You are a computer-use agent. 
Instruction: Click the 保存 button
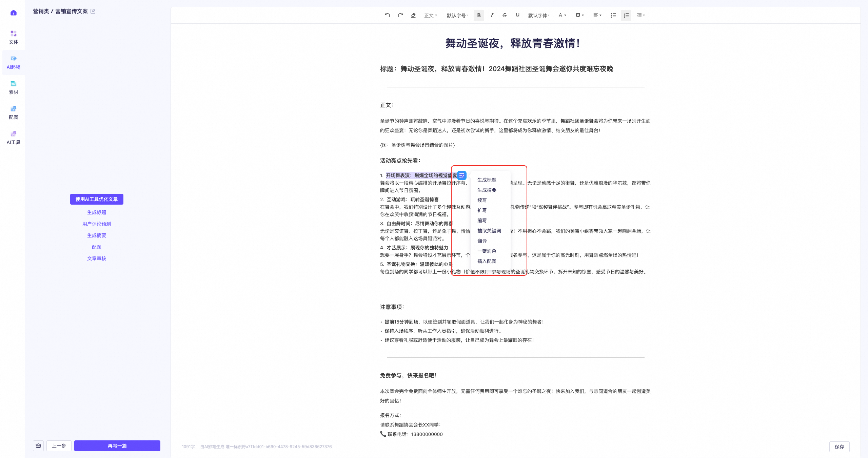(x=840, y=447)
